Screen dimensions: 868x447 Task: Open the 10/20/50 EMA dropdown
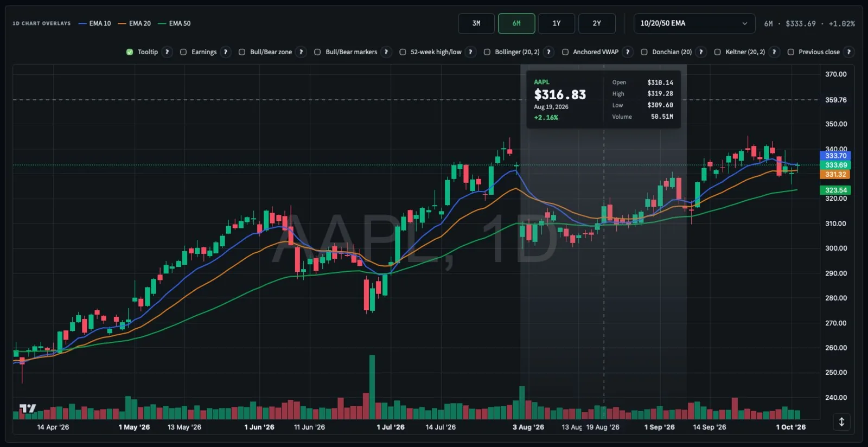pyautogui.click(x=694, y=23)
